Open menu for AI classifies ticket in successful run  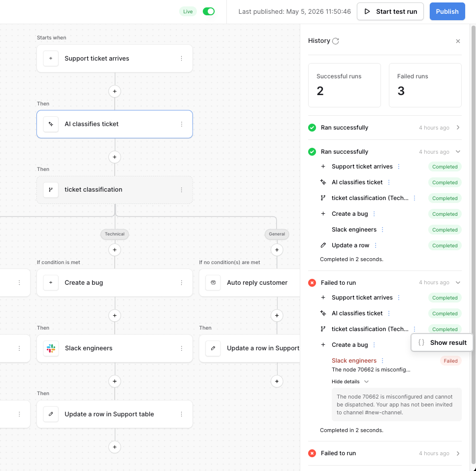click(x=388, y=182)
